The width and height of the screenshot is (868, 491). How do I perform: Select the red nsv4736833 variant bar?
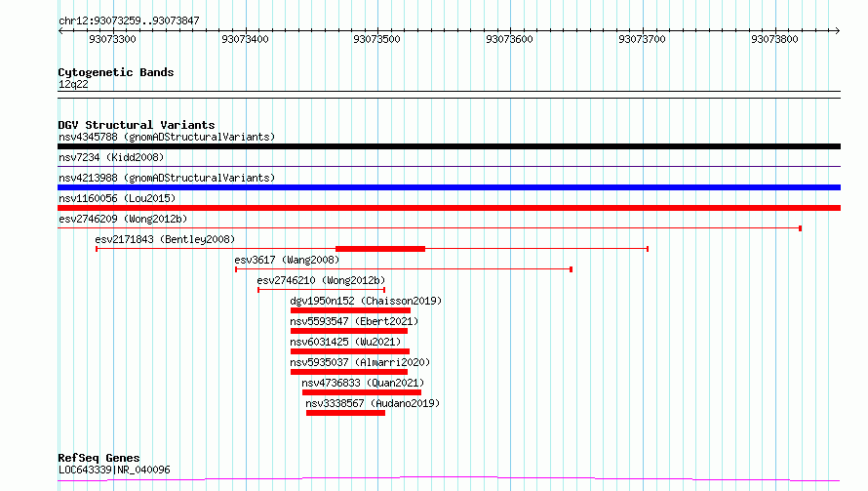[362, 392]
